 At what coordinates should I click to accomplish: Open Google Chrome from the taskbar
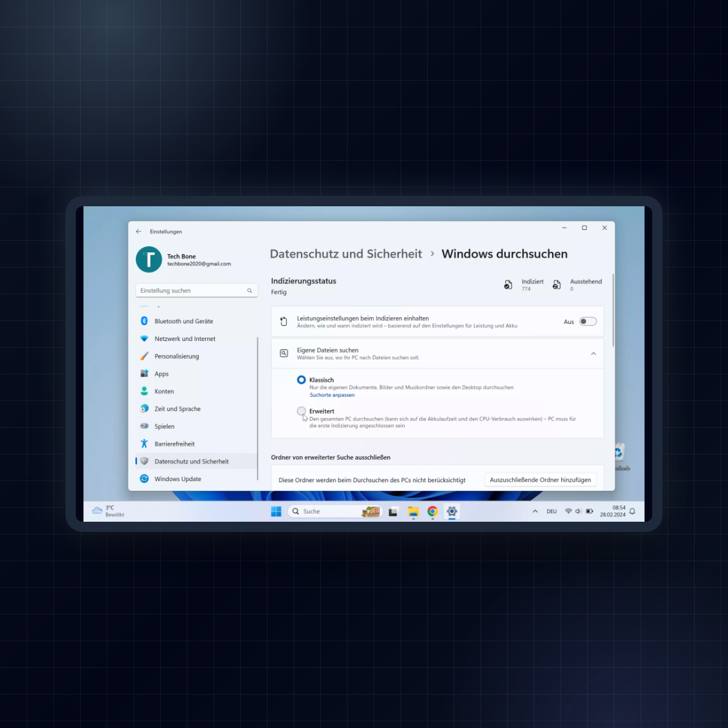[x=433, y=511]
